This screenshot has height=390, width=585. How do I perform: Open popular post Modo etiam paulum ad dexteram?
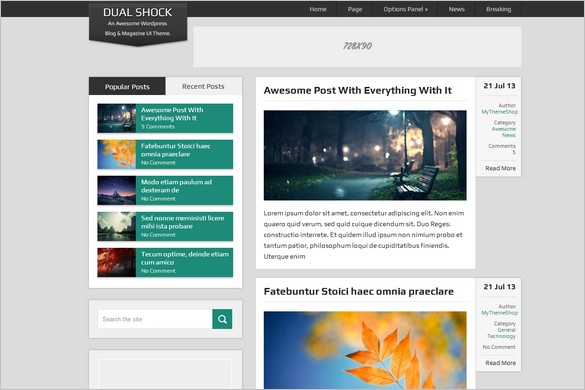click(176, 186)
